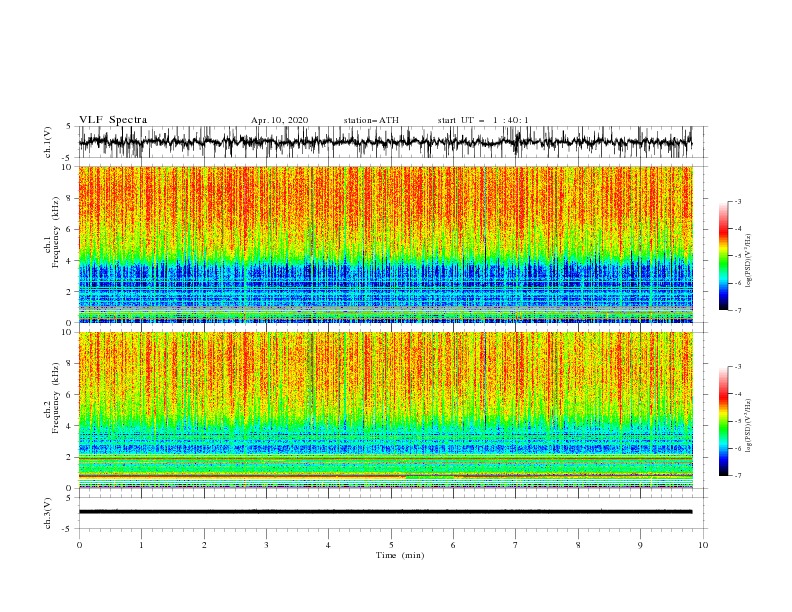This screenshot has width=792, height=612.
Task: Click time axis tick label '4'
Action: tap(328, 545)
